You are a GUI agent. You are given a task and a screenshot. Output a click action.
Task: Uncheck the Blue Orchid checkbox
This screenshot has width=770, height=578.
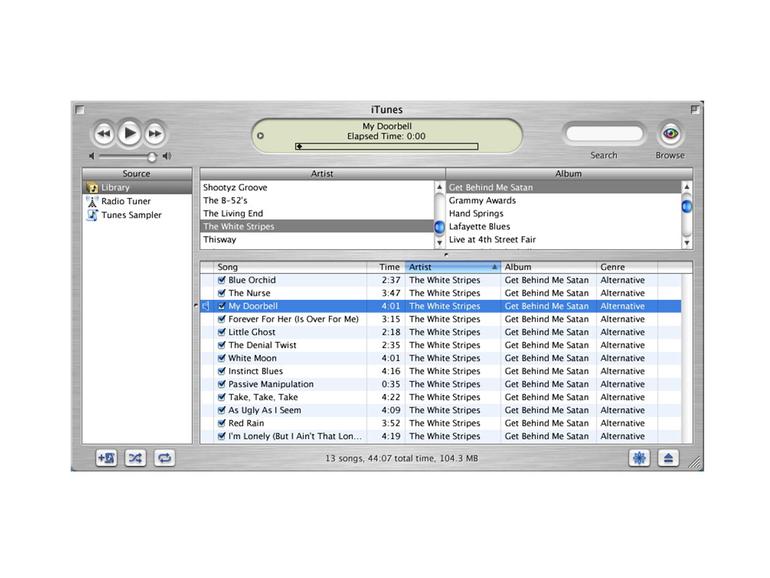click(x=221, y=280)
